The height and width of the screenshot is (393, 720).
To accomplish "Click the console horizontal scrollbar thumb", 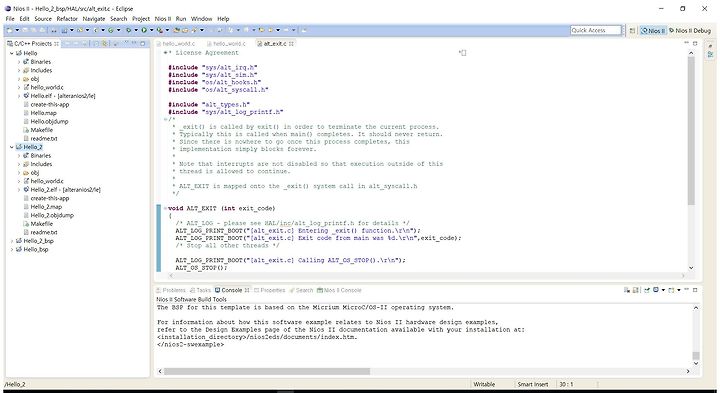I will (x=266, y=371).
